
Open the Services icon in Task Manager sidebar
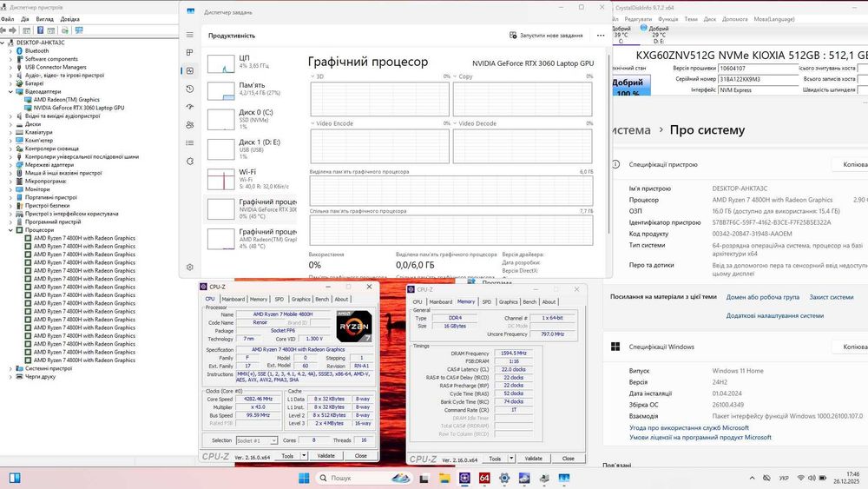(x=190, y=162)
